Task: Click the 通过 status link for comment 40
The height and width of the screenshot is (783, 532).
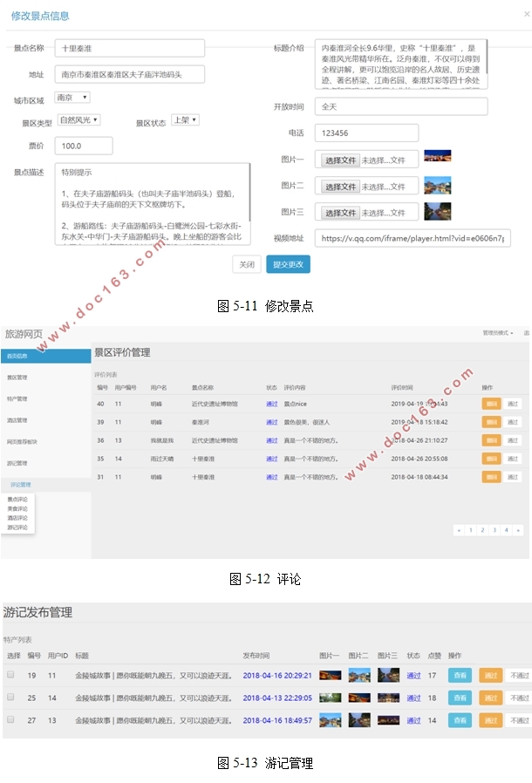Action: coord(272,404)
